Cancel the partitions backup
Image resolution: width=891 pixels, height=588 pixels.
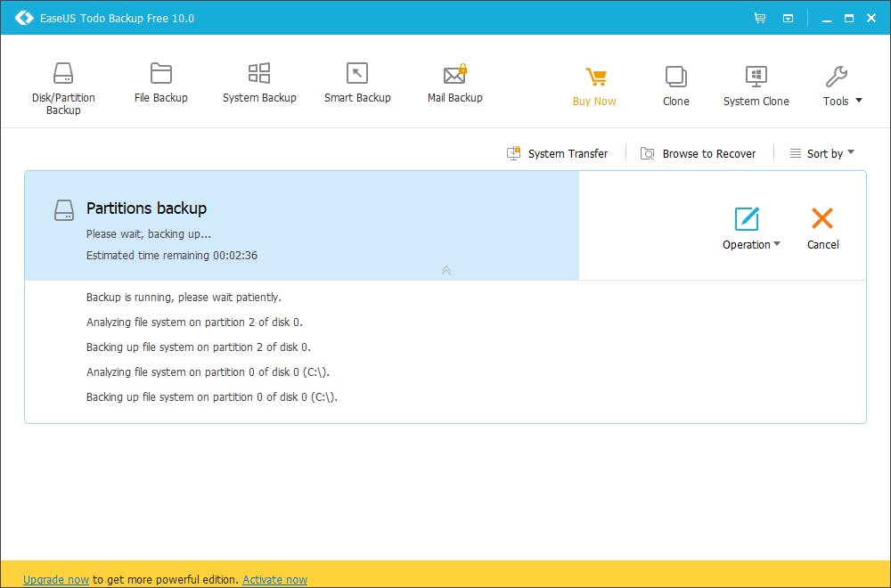click(x=822, y=228)
